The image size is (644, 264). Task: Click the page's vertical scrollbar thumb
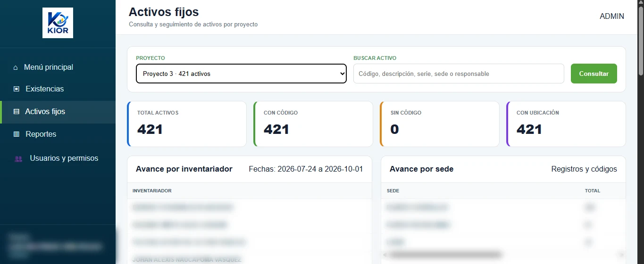[640, 40]
